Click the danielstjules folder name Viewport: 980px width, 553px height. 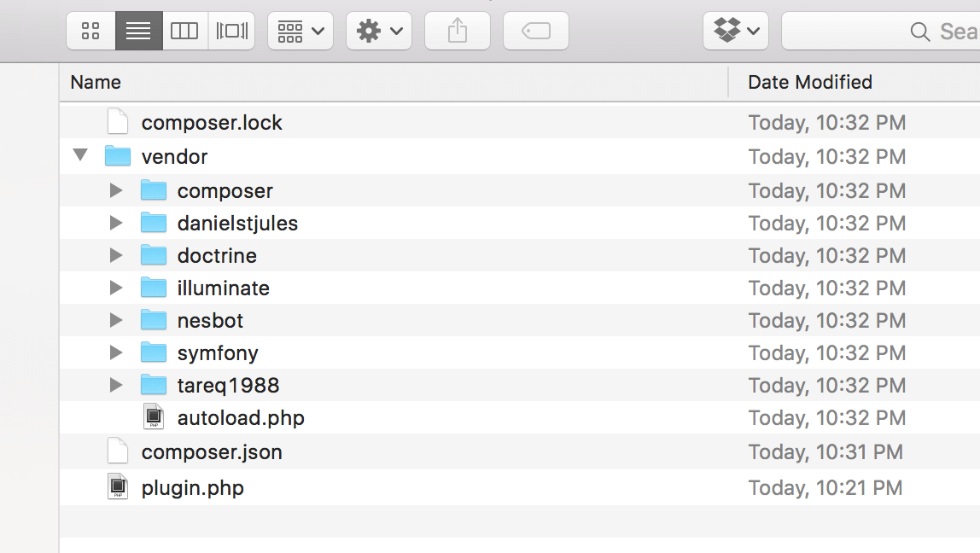coord(237,223)
